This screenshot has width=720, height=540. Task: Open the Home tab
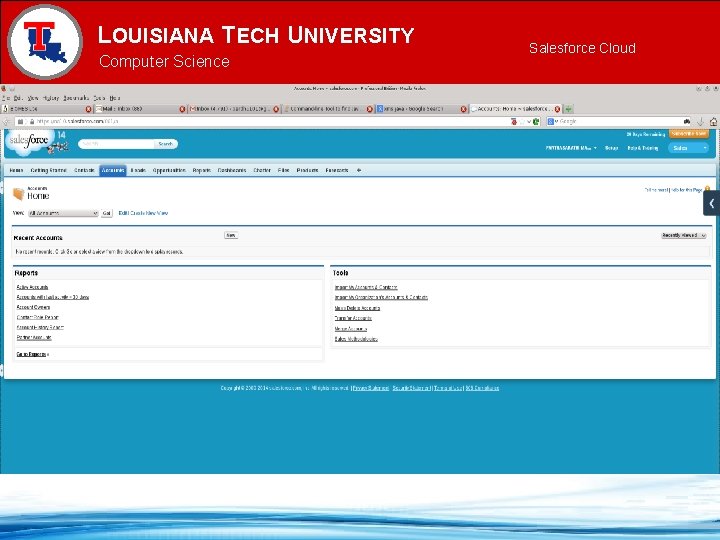[16, 170]
